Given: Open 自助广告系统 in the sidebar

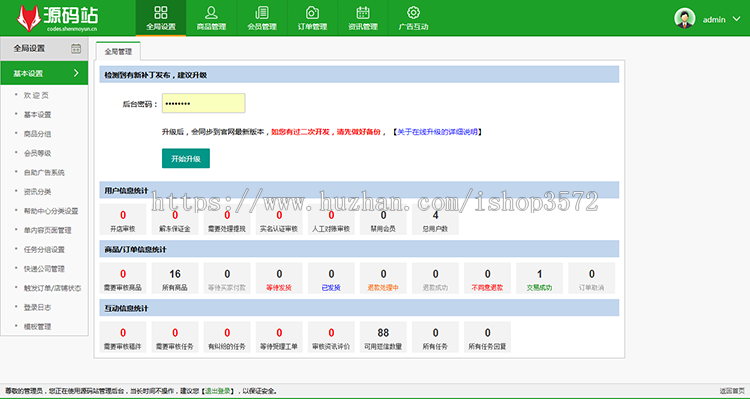Looking at the screenshot, I should click(44, 172).
